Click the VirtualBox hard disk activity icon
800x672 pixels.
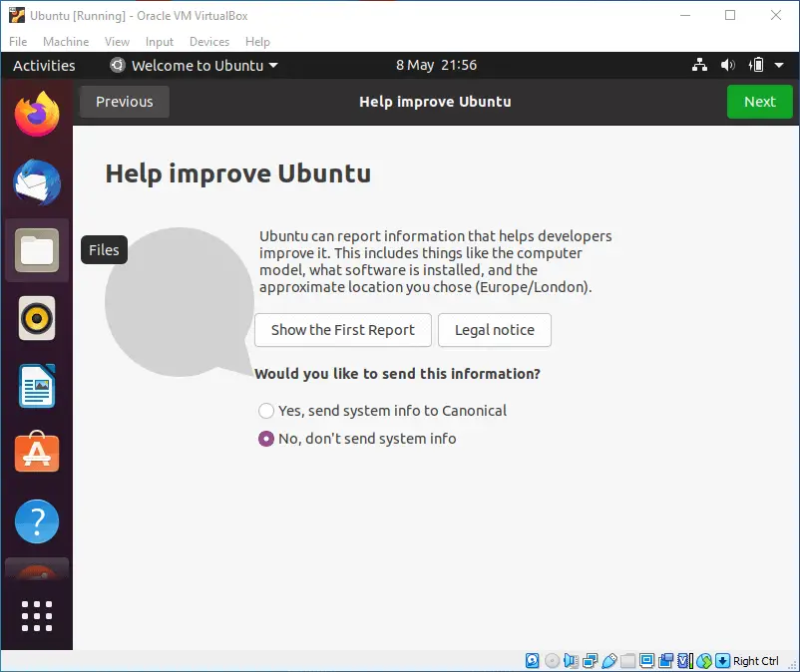[532, 661]
